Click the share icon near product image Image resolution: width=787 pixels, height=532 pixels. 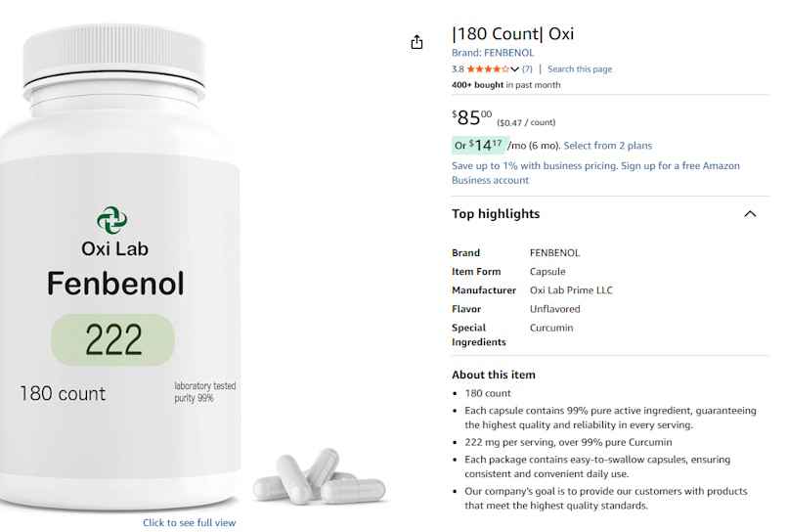(x=416, y=42)
